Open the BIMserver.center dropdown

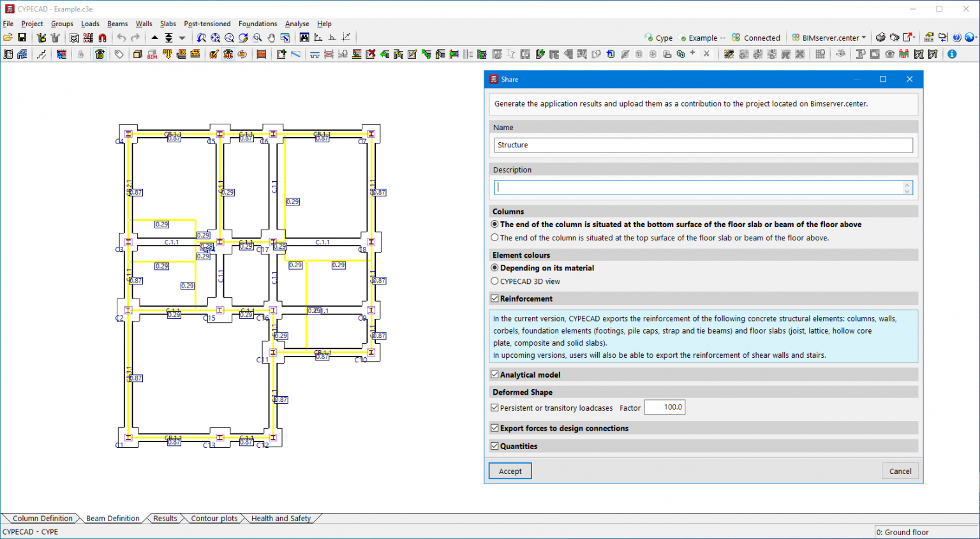[x=829, y=38]
